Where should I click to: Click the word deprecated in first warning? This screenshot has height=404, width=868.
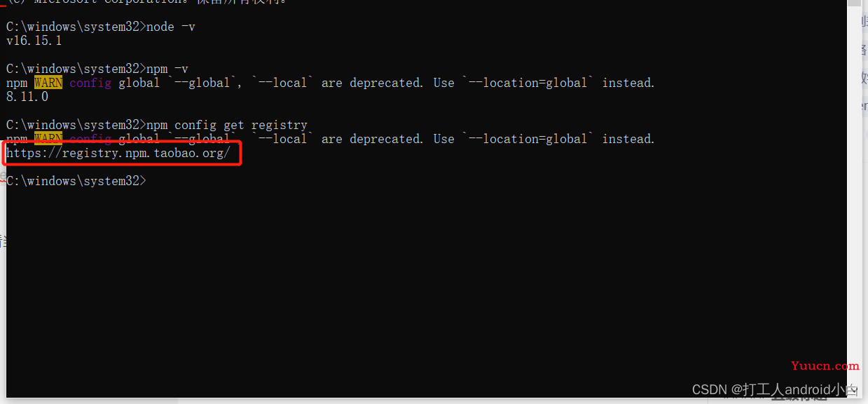pyautogui.click(x=387, y=83)
